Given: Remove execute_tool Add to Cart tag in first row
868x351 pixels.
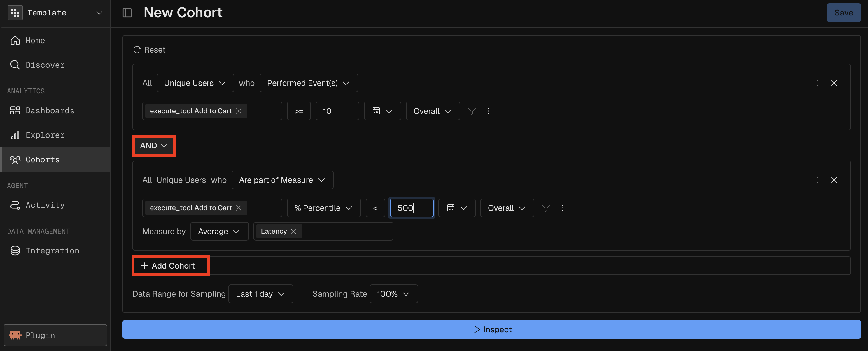Looking at the screenshot, I should point(239,111).
